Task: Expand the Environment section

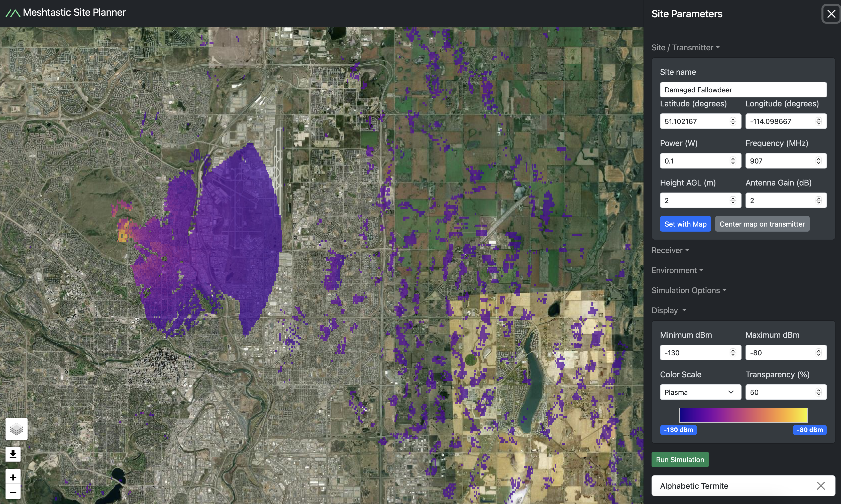Action: click(x=676, y=270)
